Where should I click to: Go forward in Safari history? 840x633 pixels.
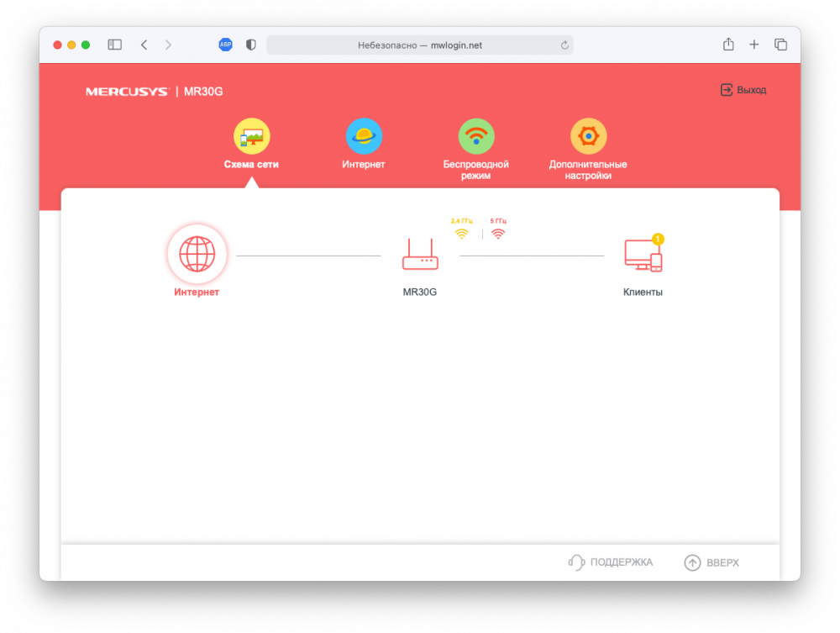click(168, 45)
